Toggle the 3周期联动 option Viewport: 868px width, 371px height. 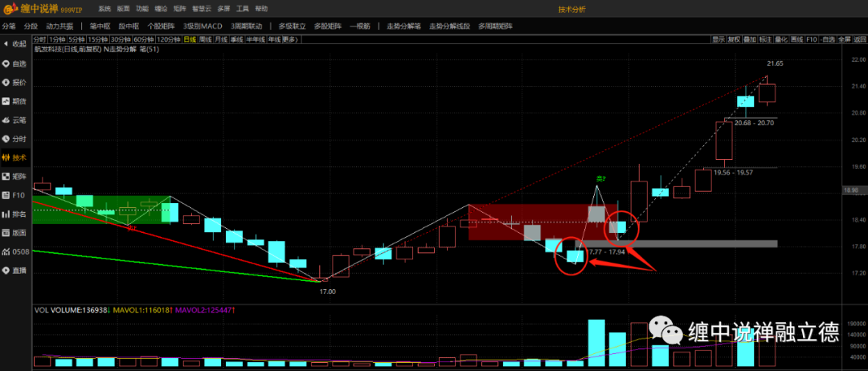(247, 26)
